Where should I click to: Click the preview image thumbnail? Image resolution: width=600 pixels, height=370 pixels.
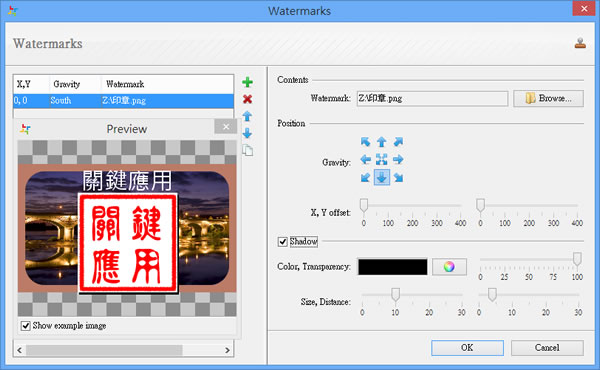pos(127,228)
